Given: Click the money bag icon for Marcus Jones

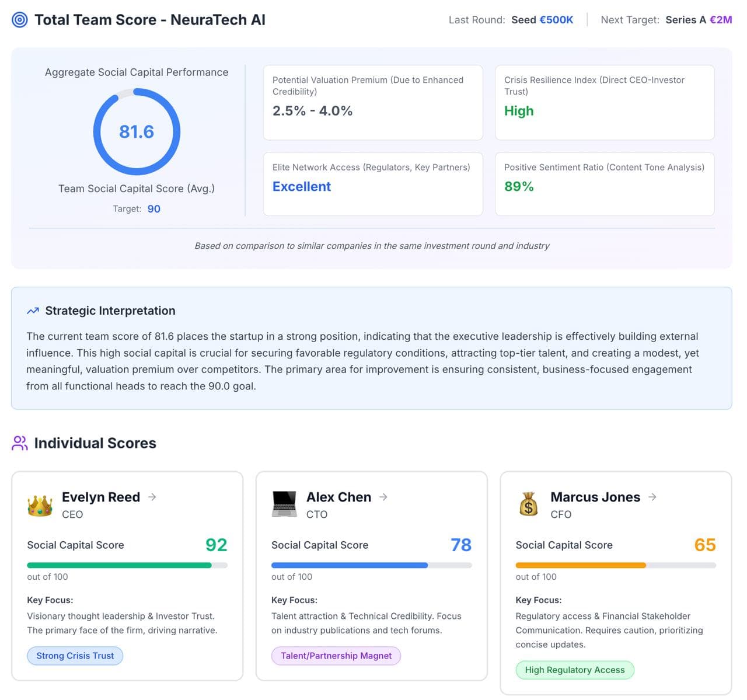Looking at the screenshot, I should click(528, 504).
